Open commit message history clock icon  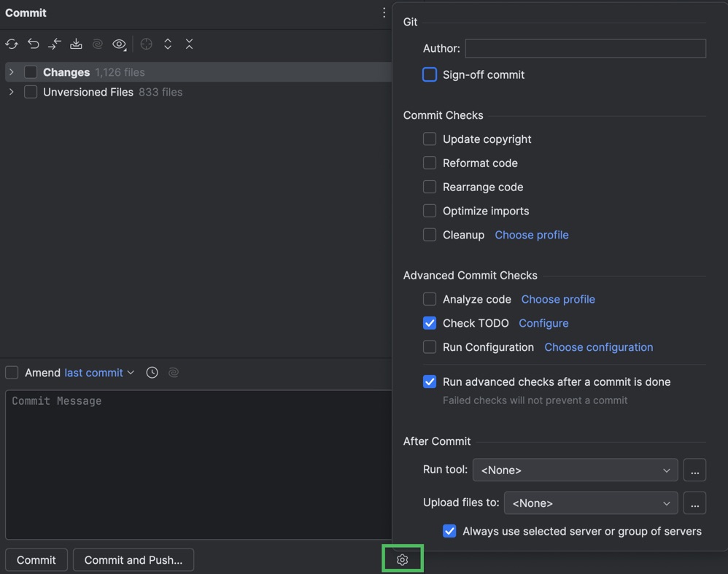click(152, 373)
